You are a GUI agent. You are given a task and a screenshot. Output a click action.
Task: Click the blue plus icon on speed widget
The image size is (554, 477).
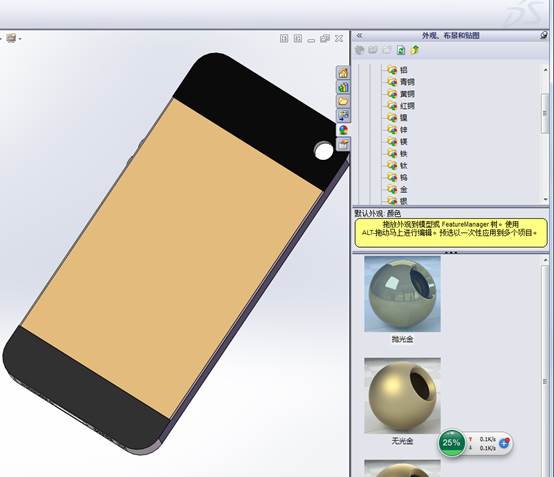504,443
